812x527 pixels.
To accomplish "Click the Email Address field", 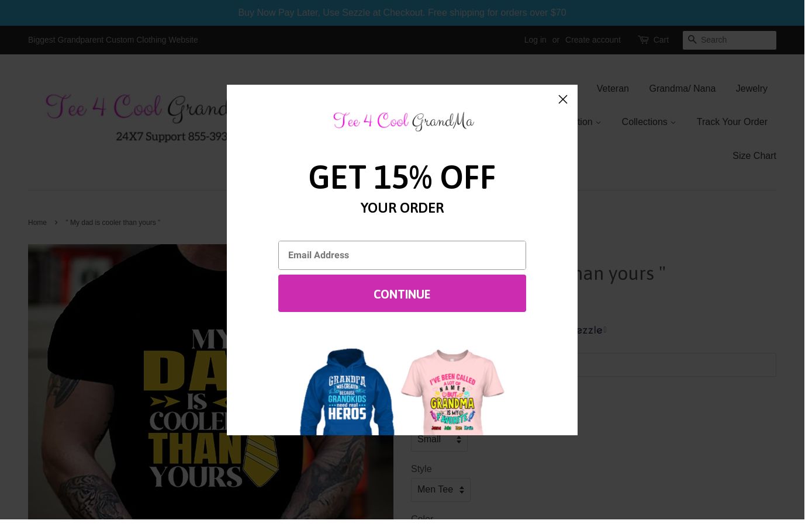I will click(402, 255).
